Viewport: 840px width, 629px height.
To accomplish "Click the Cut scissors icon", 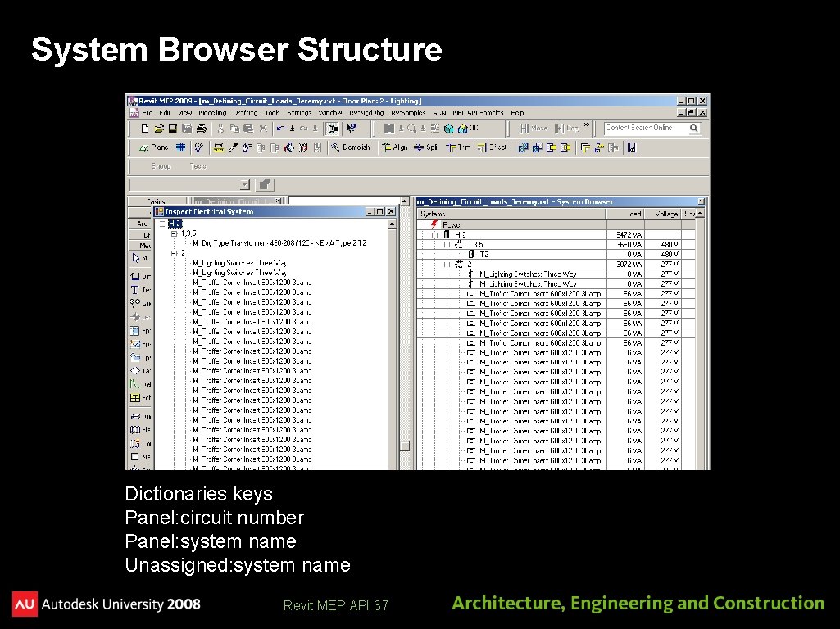I will tap(220, 129).
